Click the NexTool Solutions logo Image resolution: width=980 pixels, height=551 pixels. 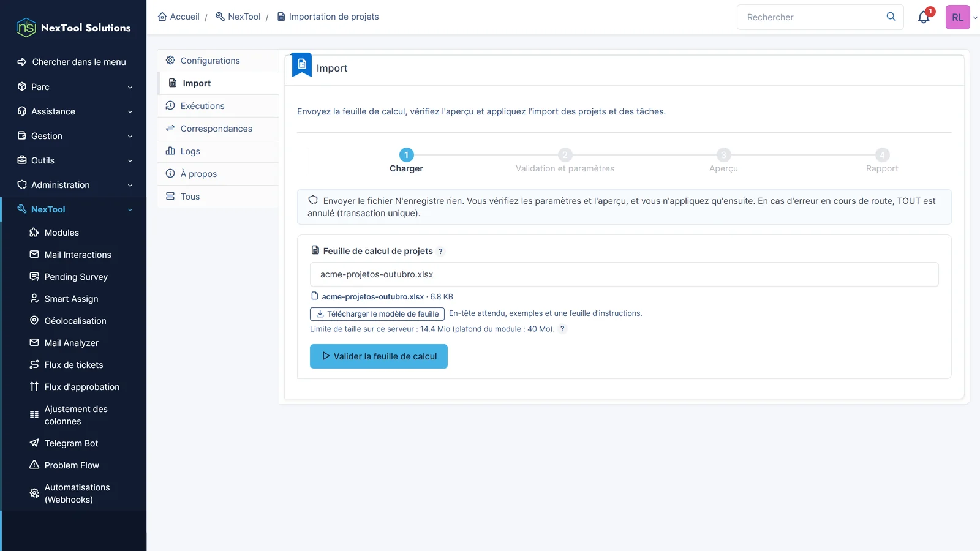73,28
